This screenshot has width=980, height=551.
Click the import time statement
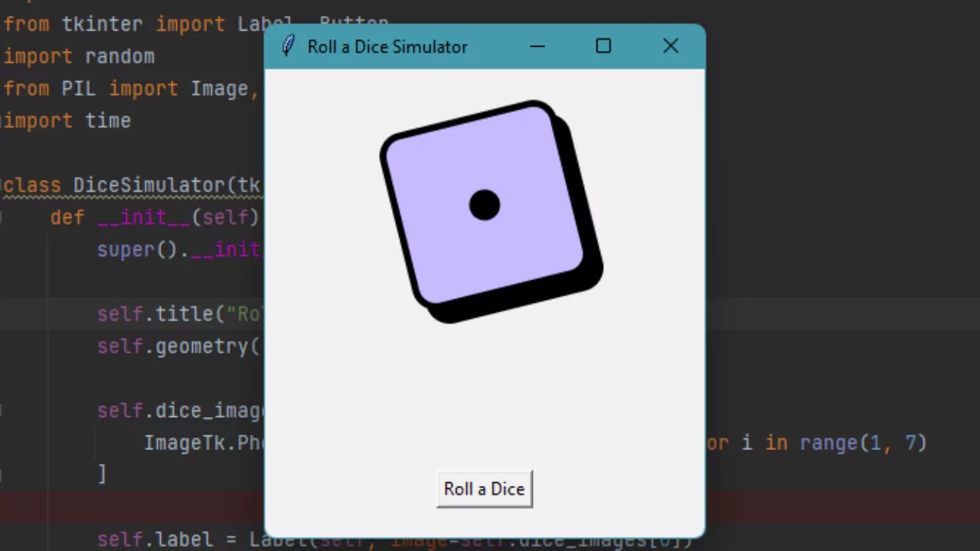tap(65, 120)
